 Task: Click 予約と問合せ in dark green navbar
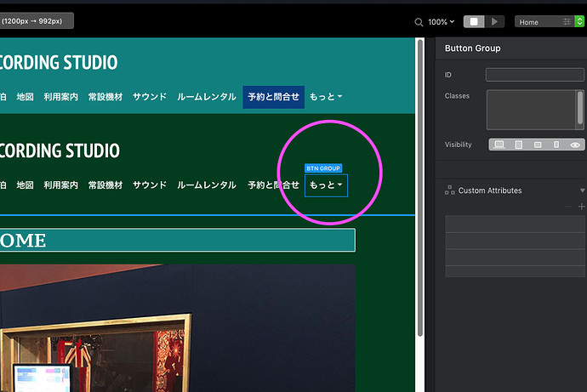click(x=274, y=185)
